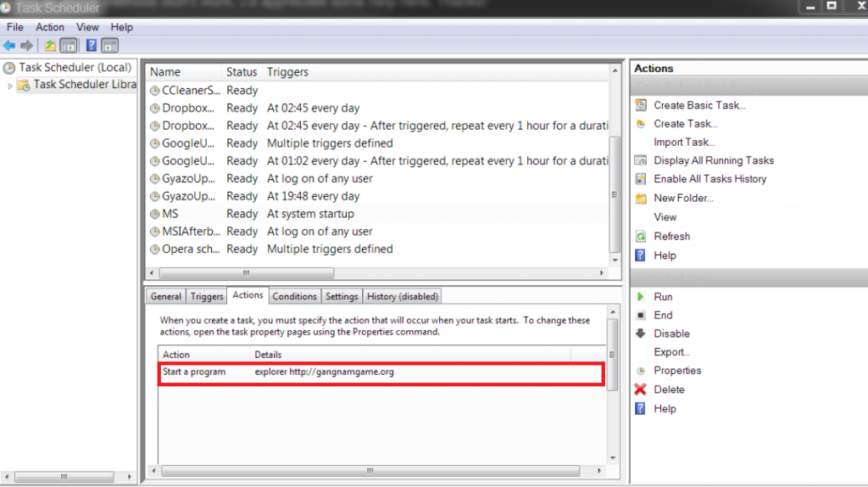
Task: Open the History (disabled) tab
Action: click(x=402, y=296)
